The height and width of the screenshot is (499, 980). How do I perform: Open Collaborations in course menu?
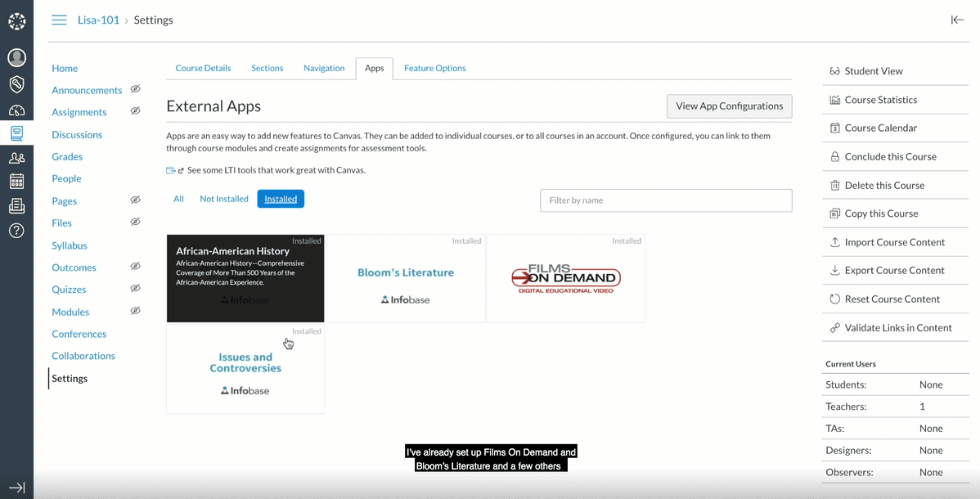[83, 355]
